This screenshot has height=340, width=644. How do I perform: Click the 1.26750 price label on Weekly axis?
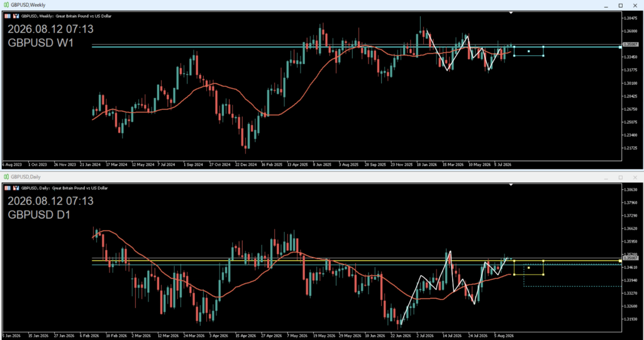pos(631,109)
